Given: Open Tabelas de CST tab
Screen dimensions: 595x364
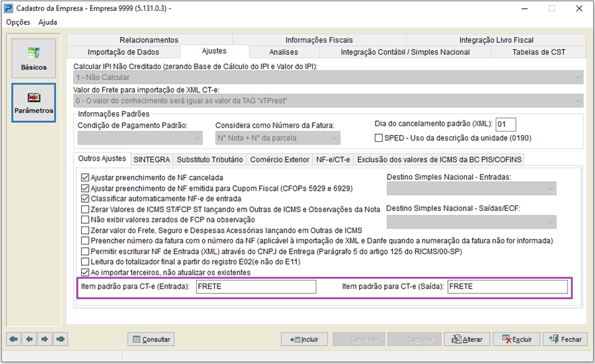Looking at the screenshot, I should 539,52.
